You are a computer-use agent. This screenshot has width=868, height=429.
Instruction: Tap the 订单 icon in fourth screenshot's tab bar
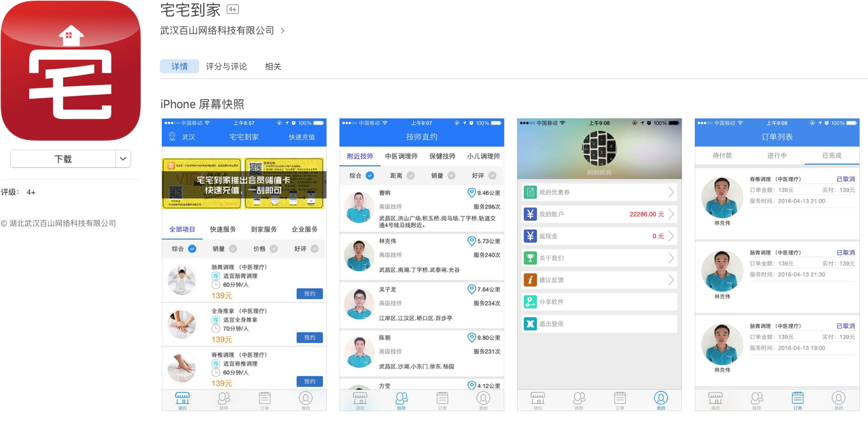(x=797, y=399)
